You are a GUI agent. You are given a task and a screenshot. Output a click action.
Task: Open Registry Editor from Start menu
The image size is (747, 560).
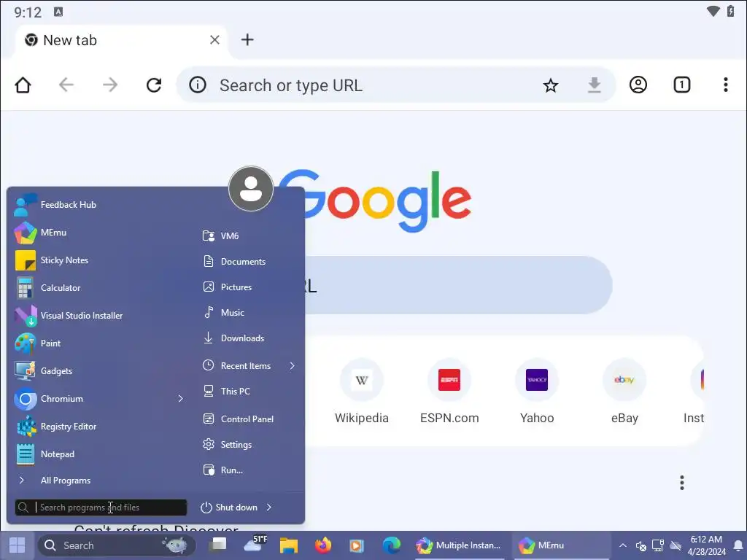[x=98, y=426]
